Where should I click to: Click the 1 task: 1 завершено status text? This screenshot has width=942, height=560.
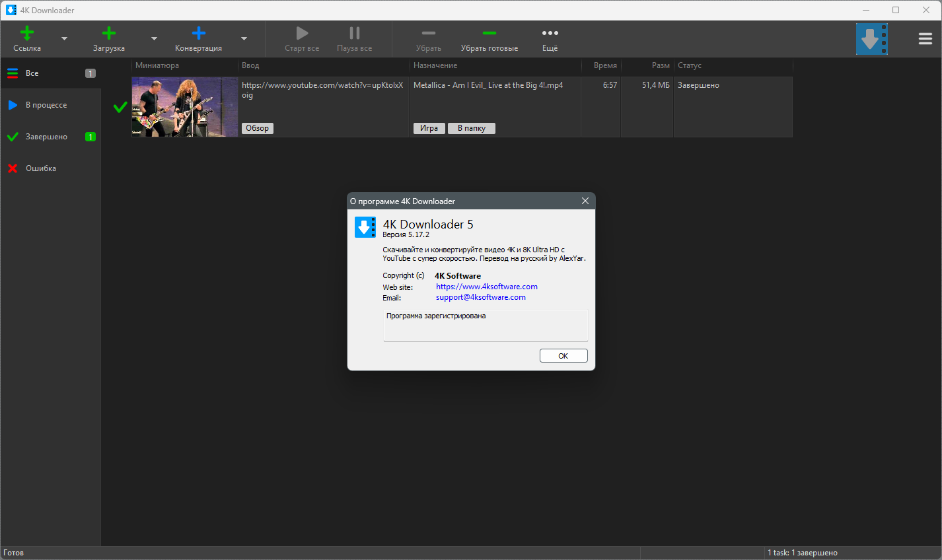[803, 553]
